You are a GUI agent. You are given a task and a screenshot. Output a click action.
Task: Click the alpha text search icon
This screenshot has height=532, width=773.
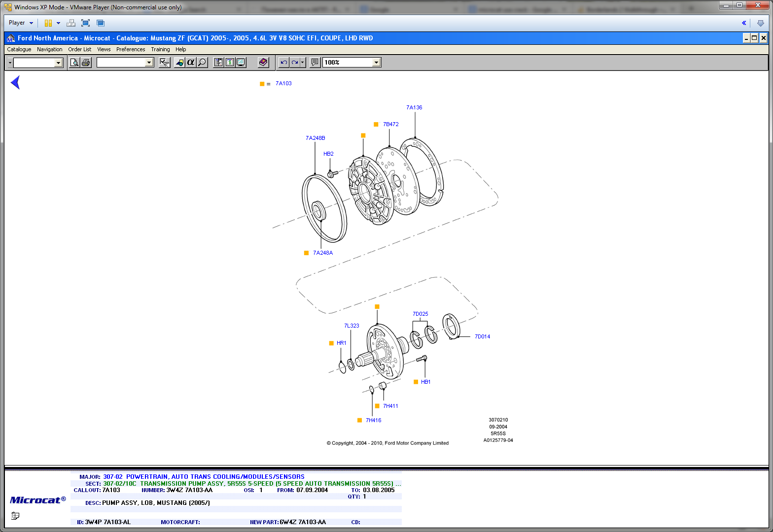point(191,63)
